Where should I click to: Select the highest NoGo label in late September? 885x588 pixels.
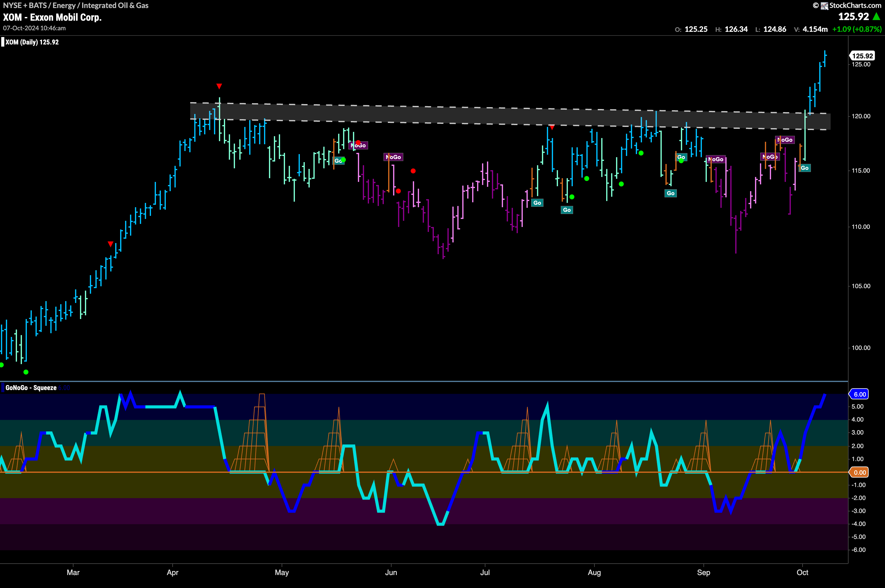click(x=785, y=140)
